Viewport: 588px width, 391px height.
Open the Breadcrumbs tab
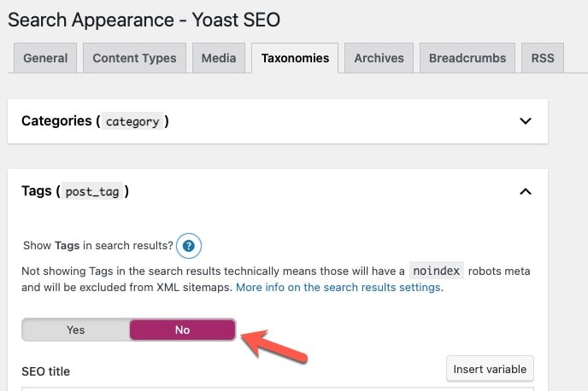pyautogui.click(x=467, y=58)
